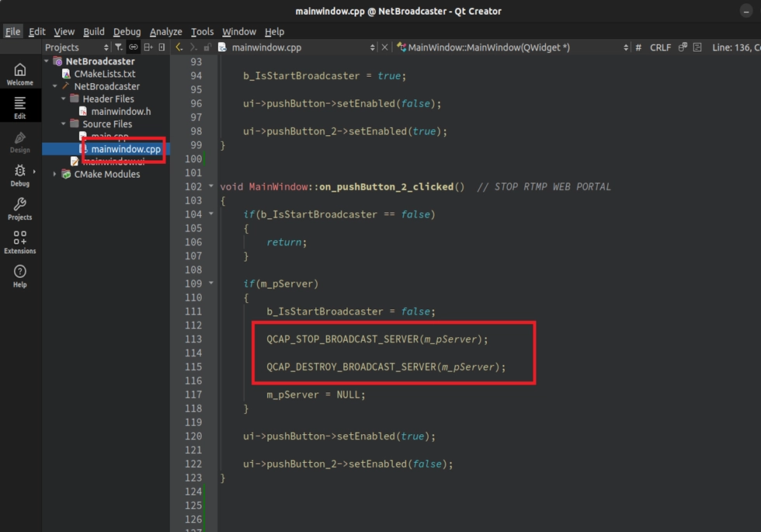The width and height of the screenshot is (761, 532).
Task: Open the View menu
Action: (x=64, y=32)
